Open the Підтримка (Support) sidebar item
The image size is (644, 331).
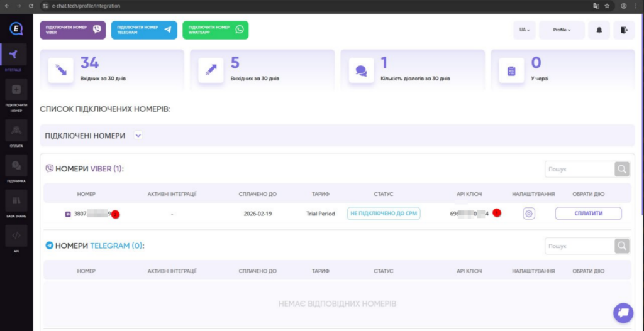tap(16, 168)
